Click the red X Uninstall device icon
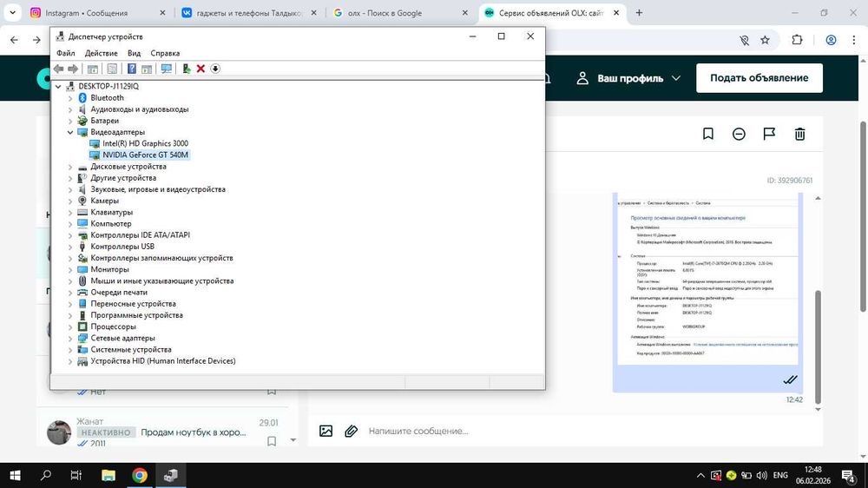This screenshot has height=488, width=868. 201,69
